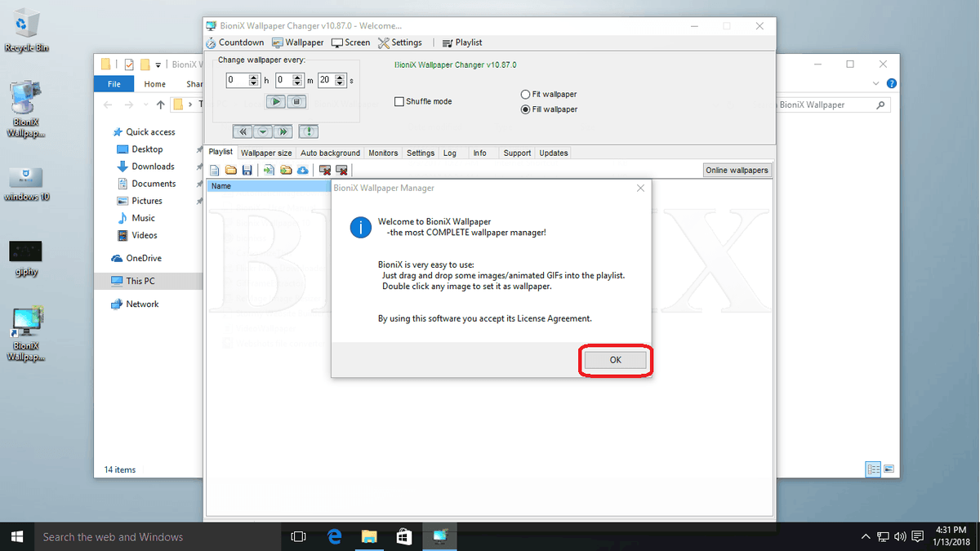The image size is (980, 551).
Task: Start the wallpaper timer with the play control
Action: tap(274, 101)
